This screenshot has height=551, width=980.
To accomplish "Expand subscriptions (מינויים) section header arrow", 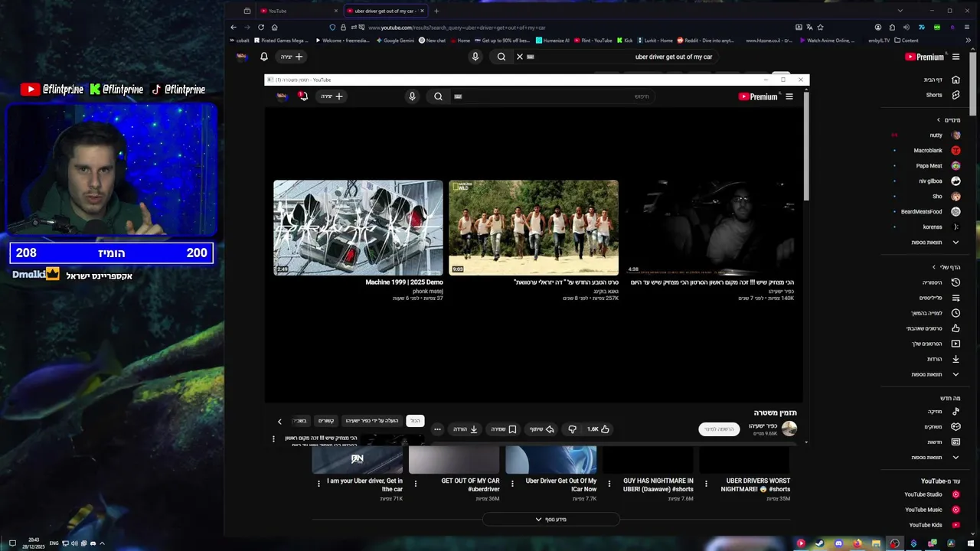I will pos(939,119).
